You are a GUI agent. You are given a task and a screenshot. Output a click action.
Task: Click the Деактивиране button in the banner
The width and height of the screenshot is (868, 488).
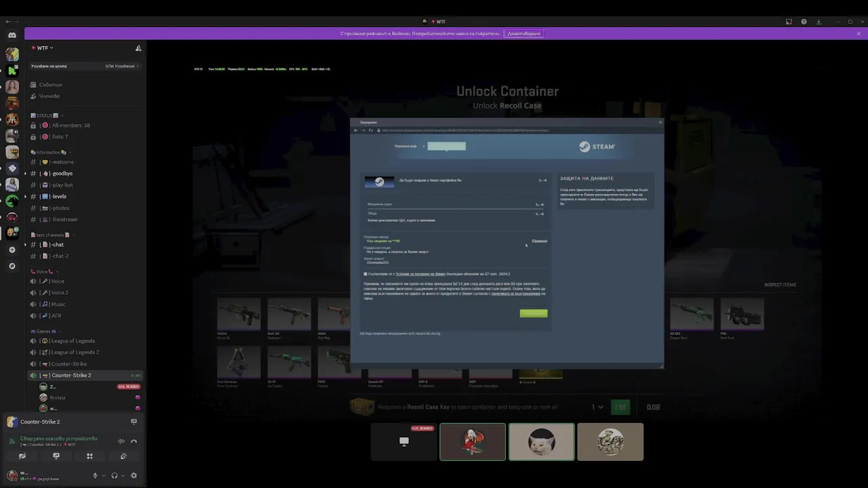click(x=524, y=33)
